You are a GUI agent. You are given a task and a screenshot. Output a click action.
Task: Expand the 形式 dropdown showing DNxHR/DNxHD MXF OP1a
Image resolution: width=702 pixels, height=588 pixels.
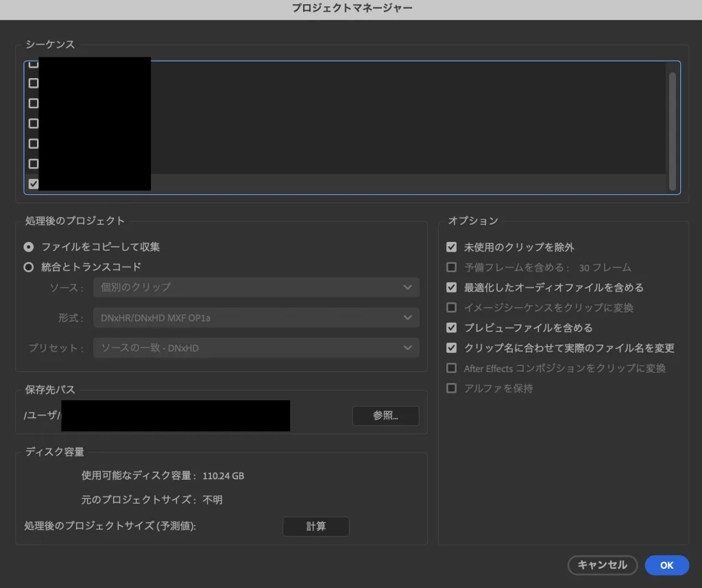(256, 317)
